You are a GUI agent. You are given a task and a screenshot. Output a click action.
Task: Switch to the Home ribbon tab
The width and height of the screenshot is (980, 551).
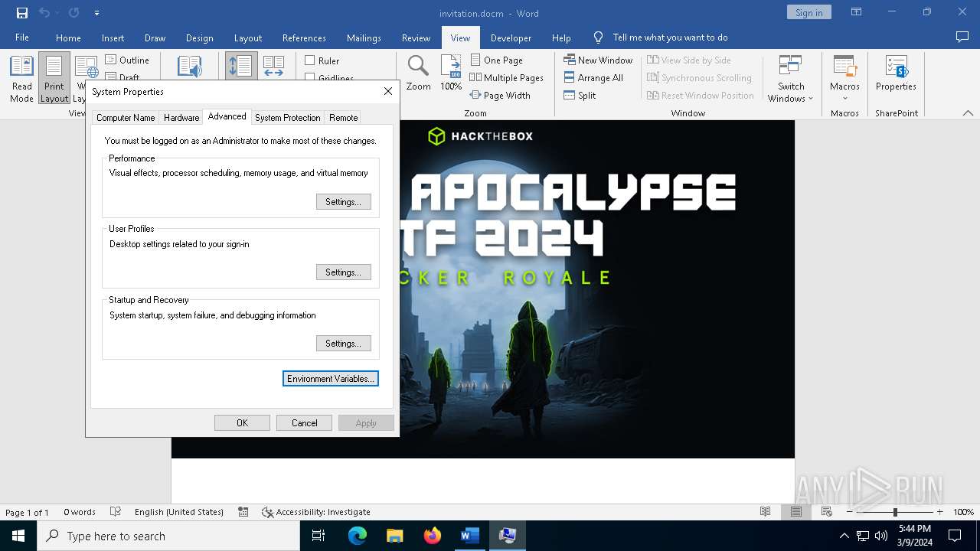point(68,37)
